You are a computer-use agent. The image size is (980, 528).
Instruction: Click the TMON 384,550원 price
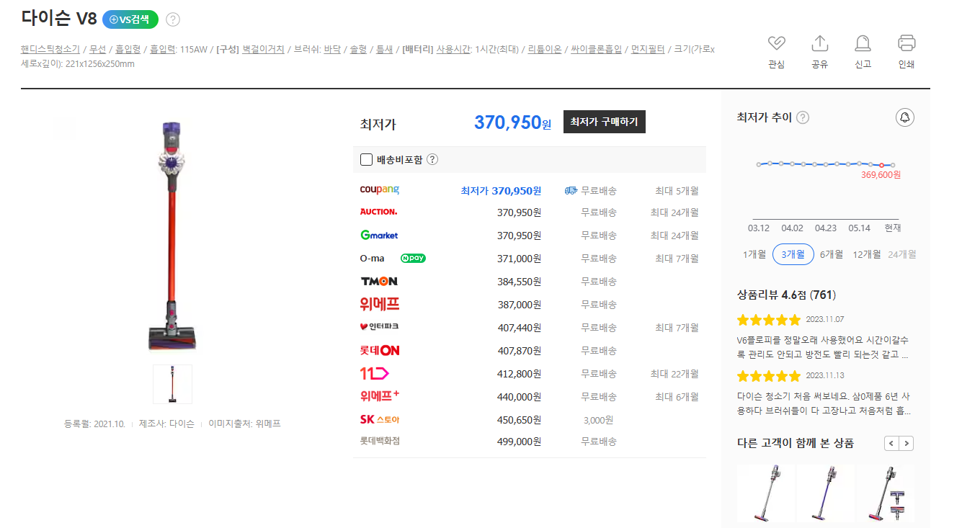[x=520, y=282]
